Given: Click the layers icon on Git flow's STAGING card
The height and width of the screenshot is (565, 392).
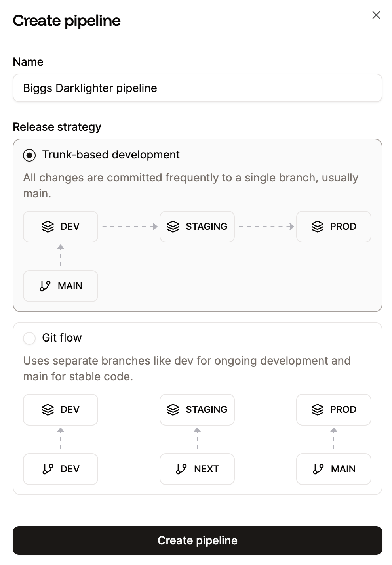Looking at the screenshot, I should point(173,409).
